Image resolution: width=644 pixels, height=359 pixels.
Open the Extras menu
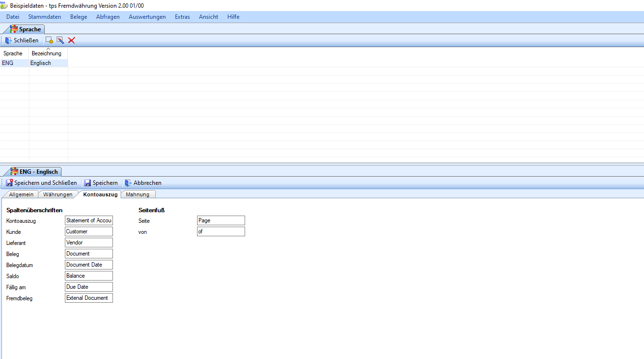coord(182,17)
